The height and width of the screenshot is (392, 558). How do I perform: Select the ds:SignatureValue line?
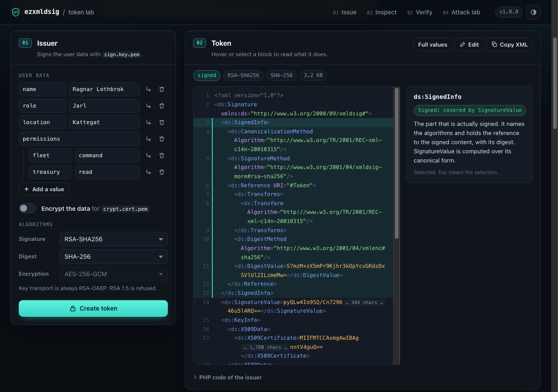coord(293,307)
